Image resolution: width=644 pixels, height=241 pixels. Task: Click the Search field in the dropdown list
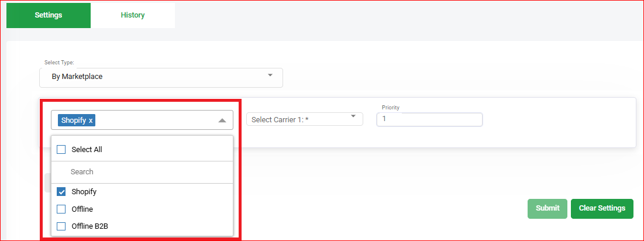tap(142, 172)
